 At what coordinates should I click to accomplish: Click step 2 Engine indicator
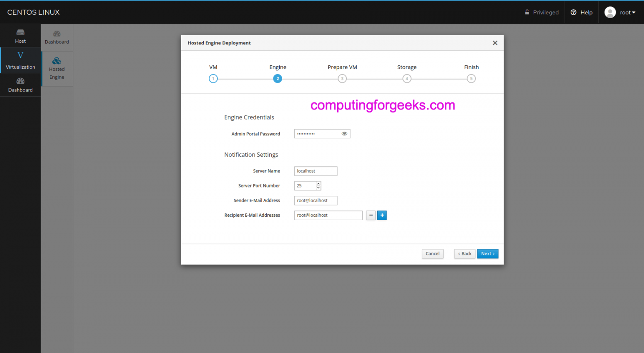(278, 78)
